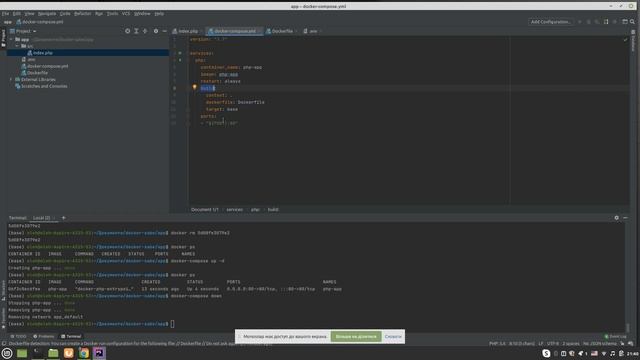Fold the services block in gutter
Viewport: 640px width, 360px height.
pos(180,53)
